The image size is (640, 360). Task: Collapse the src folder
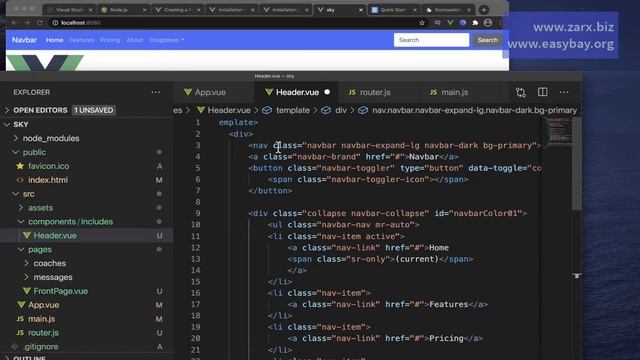(x=16, y=194)
